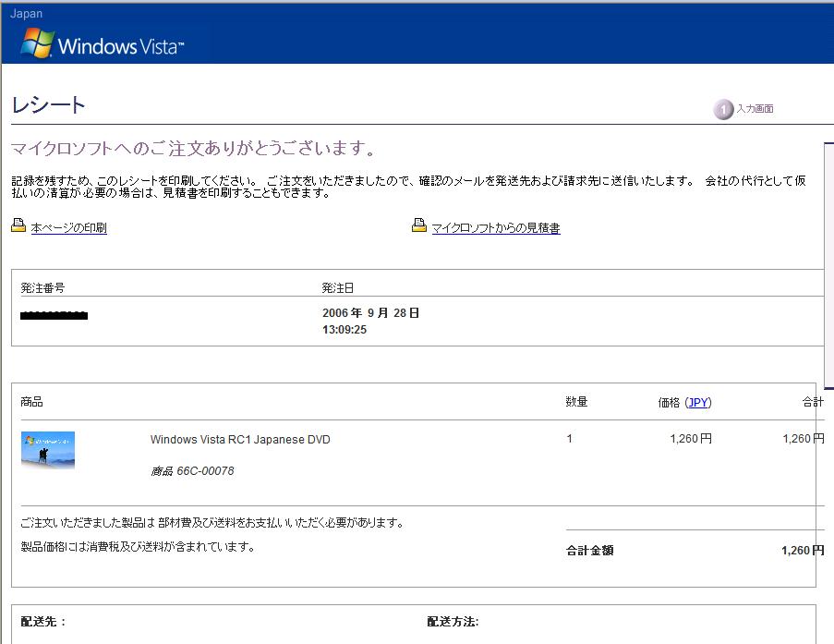834x644 pixels.
Task: Open the 本ページの印刷 link
Action: point(68,228)
